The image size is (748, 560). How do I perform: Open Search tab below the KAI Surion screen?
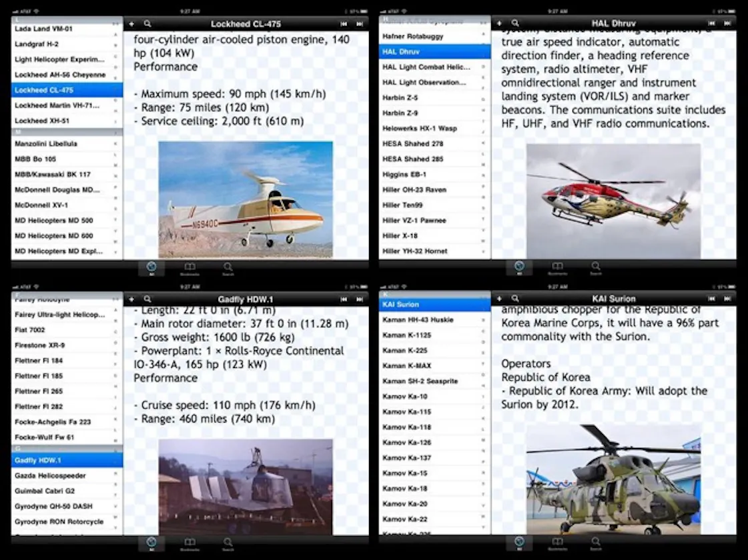pos(596,543)
